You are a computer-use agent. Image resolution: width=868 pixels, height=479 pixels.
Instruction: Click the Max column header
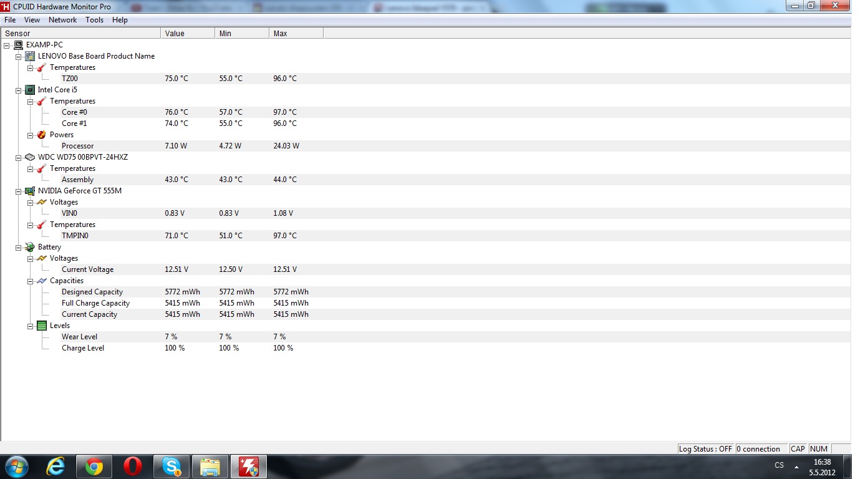coord(296,33)
